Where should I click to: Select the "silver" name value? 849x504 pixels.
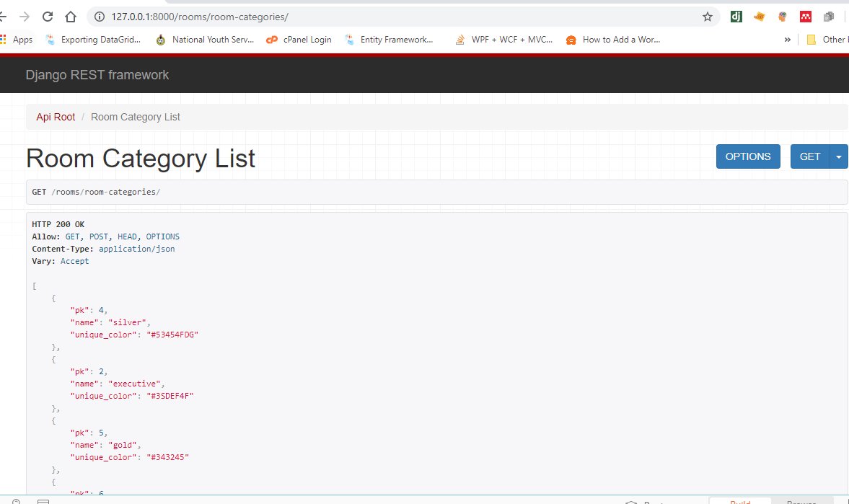[127, 322]
